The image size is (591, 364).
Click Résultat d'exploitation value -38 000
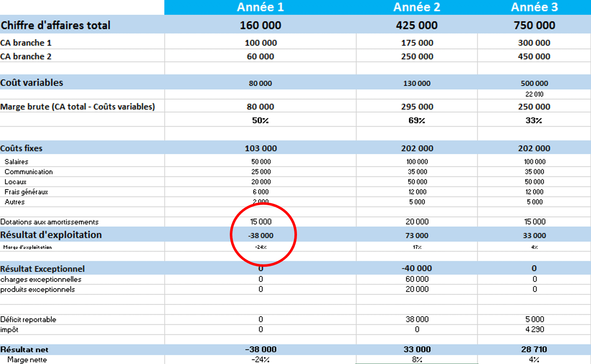[x=261, y=236]
